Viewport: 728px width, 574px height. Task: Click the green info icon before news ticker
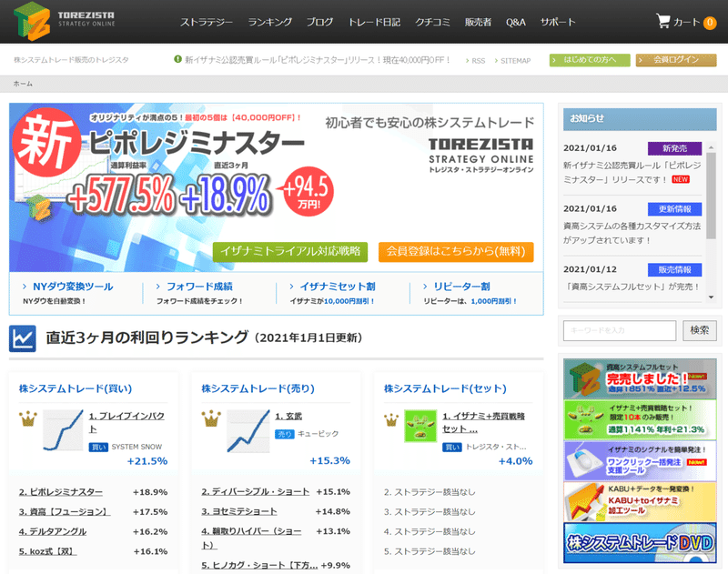pyautogui.click(x=177, y=59)
